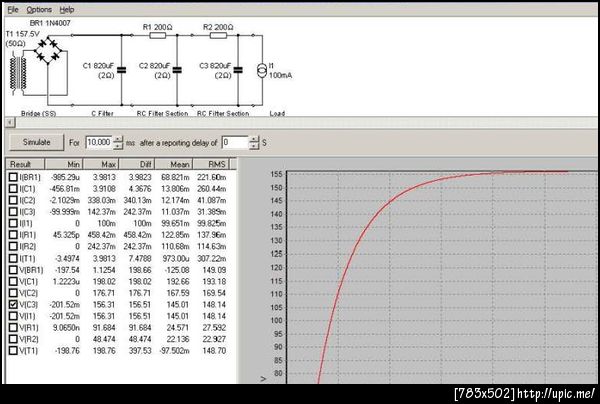Click the 'R2 200Ω' label

(218, 27)
